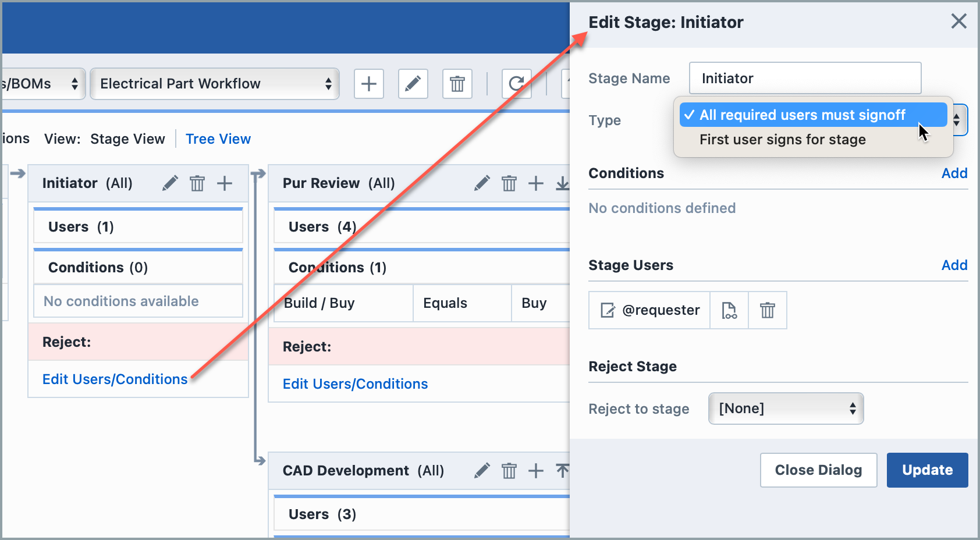Edit Electrical Part Workflow with pencil toolbar icon
980x540 pixels.
coord(413,84)
